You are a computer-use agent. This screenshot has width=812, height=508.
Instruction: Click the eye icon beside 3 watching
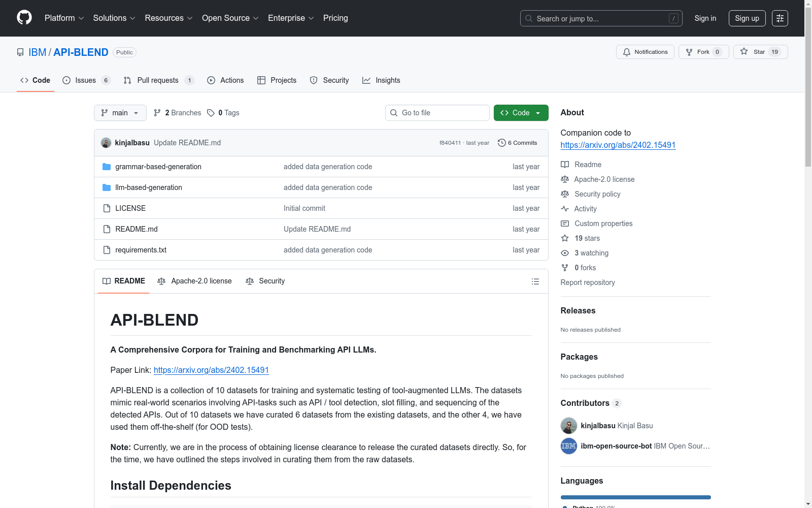click(565, 253)
